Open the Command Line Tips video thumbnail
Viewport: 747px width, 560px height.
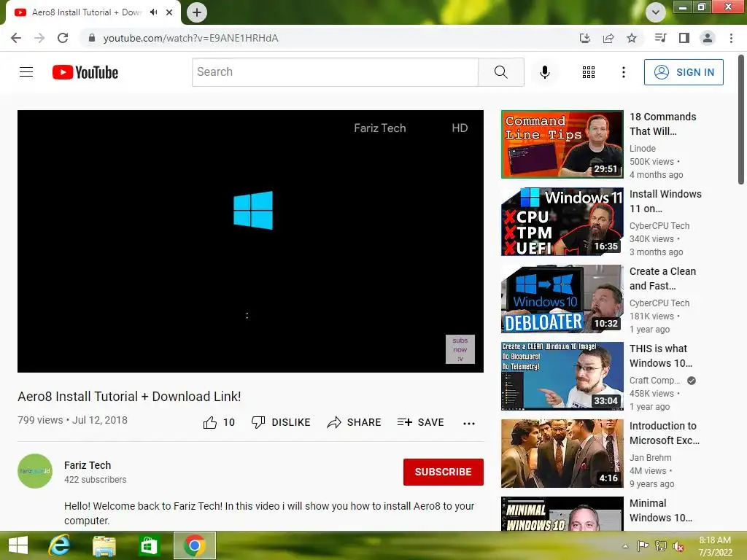coord(562,144)
